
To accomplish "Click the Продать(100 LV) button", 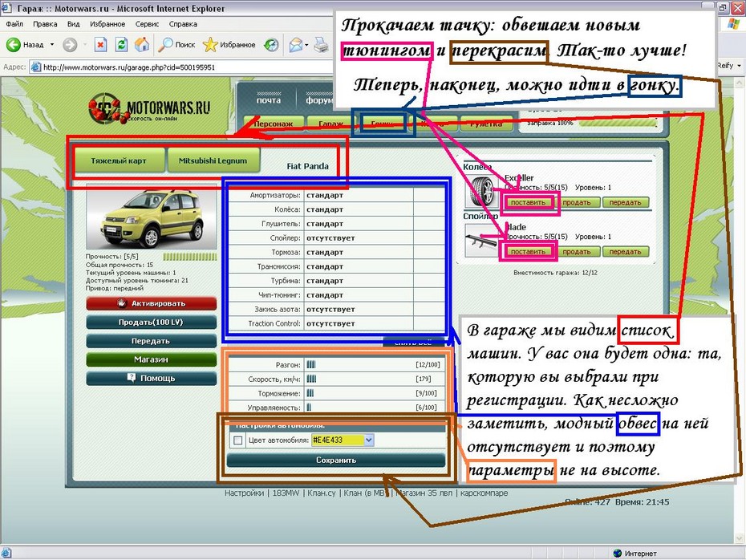I will (x=152, y=322).
